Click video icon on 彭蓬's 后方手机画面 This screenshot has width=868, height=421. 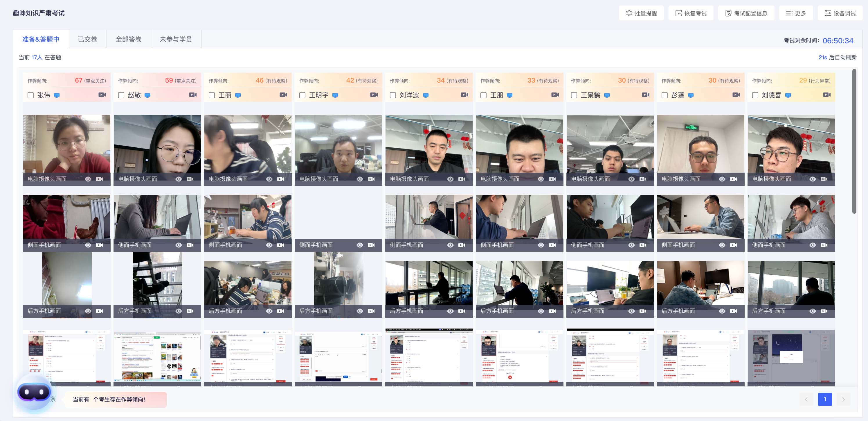click(x=733, y=311)
